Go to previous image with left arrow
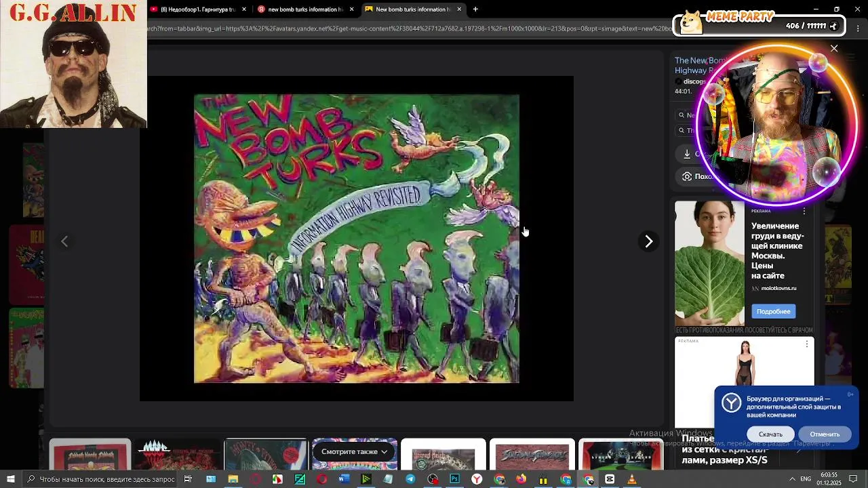Image resolution: width=868 pixels, height=488 pixels. tap(64, 241)
